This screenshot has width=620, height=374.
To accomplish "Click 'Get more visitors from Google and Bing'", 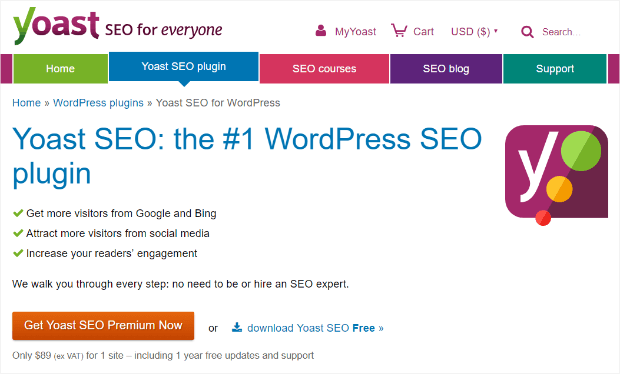I will pos(121,213).
